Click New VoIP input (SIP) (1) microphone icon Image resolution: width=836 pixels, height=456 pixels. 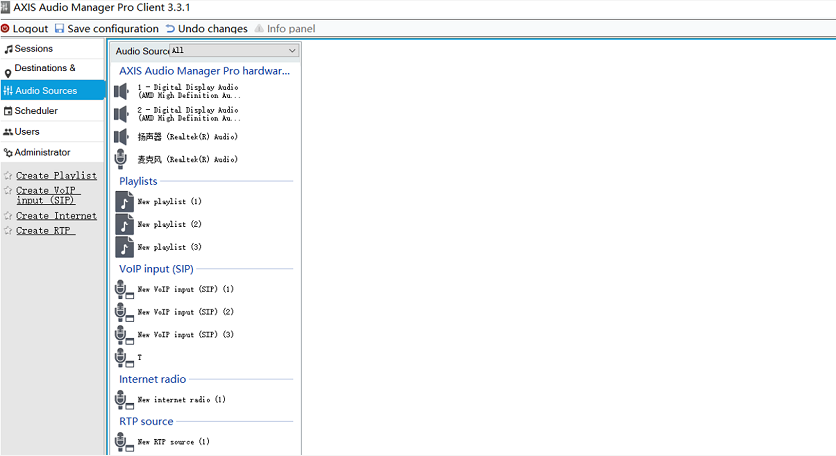tap(124, 290)
